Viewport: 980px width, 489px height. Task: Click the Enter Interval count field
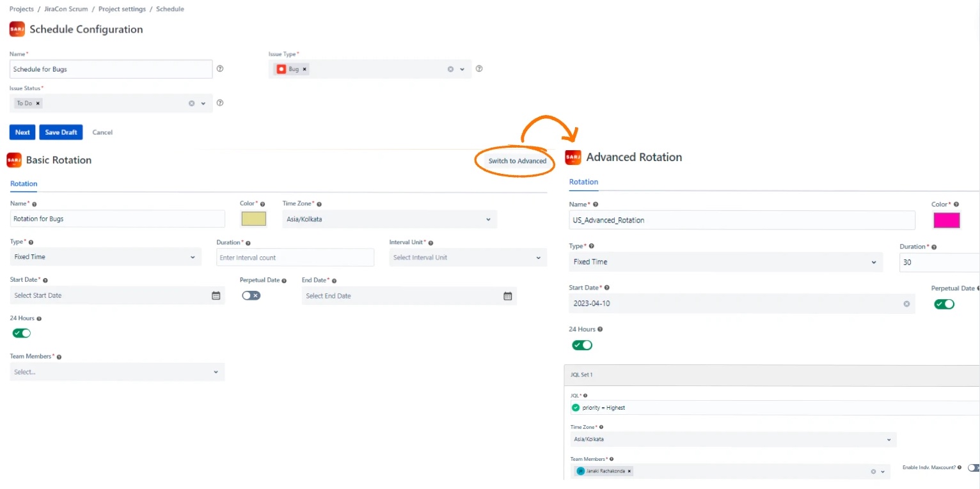pos(296,258)
